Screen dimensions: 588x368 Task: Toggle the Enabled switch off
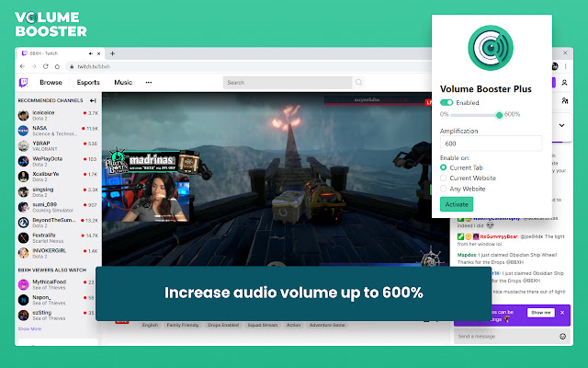coord(447,102)
